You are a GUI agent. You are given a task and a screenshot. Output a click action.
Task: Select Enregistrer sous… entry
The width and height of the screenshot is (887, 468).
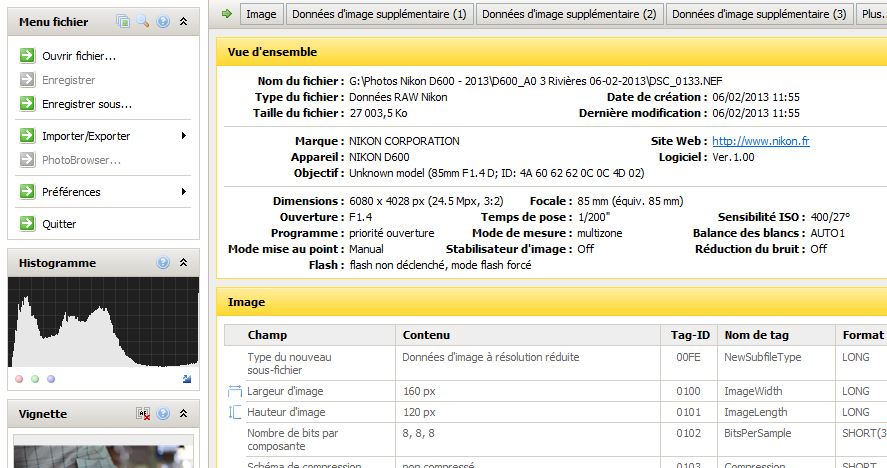coord(87,104)
